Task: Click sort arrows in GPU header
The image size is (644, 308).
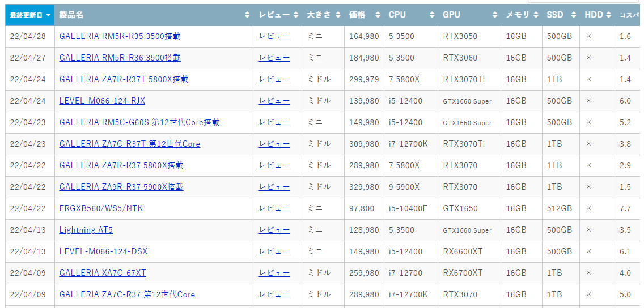Action: coord(494,15)
